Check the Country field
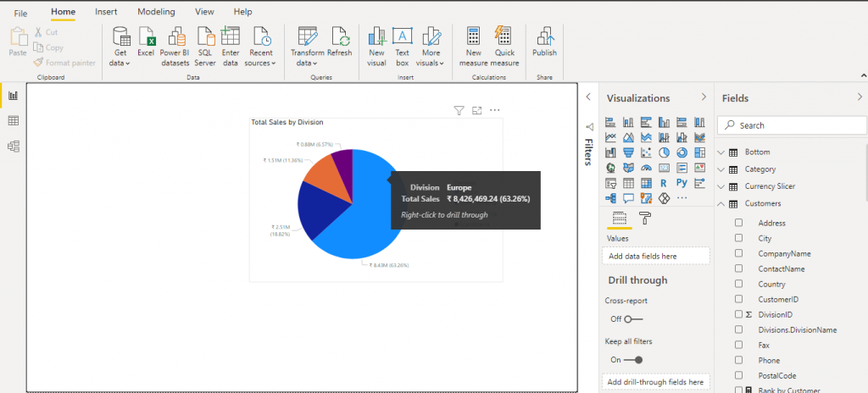 coord(738,284)
